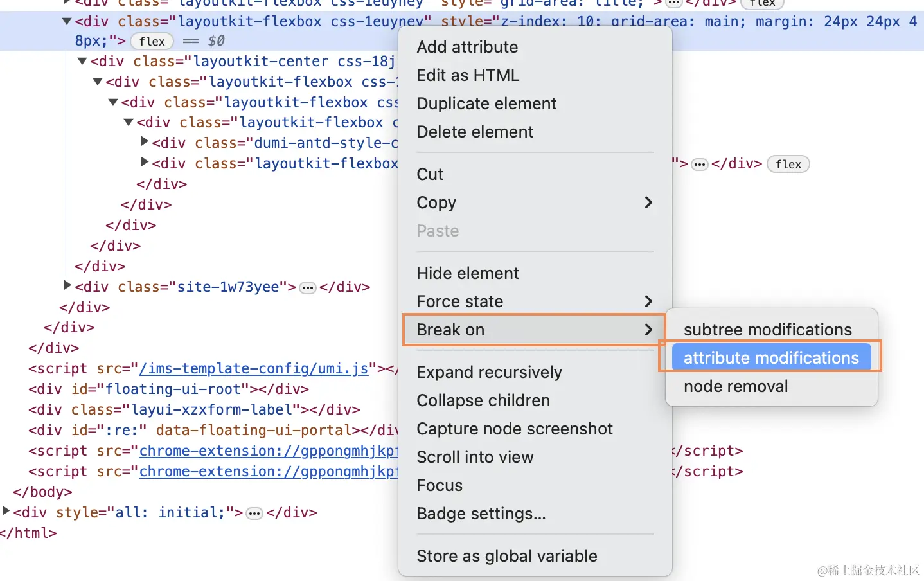
Task: Enable break on node removal
Action: [x=736, y=386]
